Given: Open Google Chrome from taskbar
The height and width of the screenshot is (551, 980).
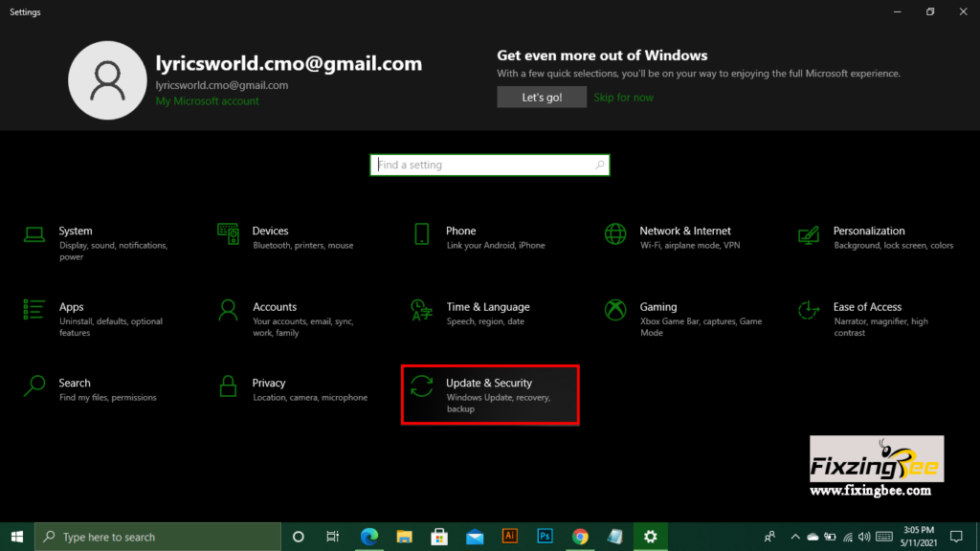Looking at the screenshot, I should point(580,537).
